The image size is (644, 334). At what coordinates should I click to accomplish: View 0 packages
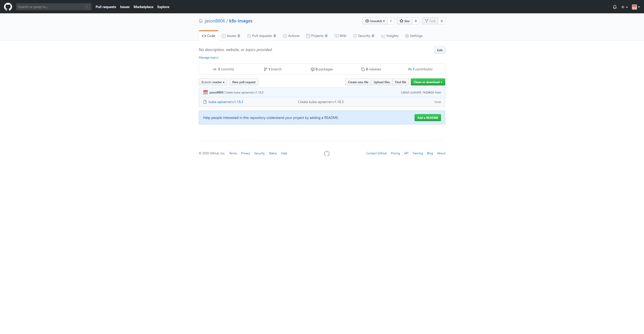tap(322, 69)
